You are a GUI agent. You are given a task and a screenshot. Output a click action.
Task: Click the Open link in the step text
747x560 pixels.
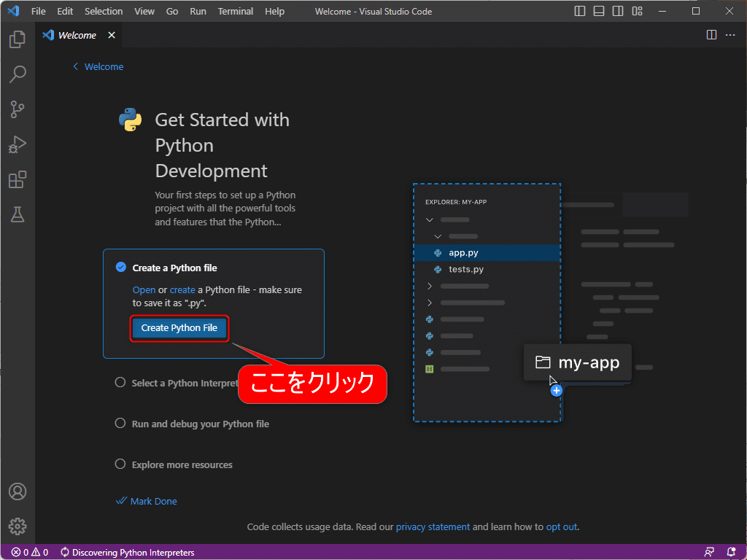point(144,289)
